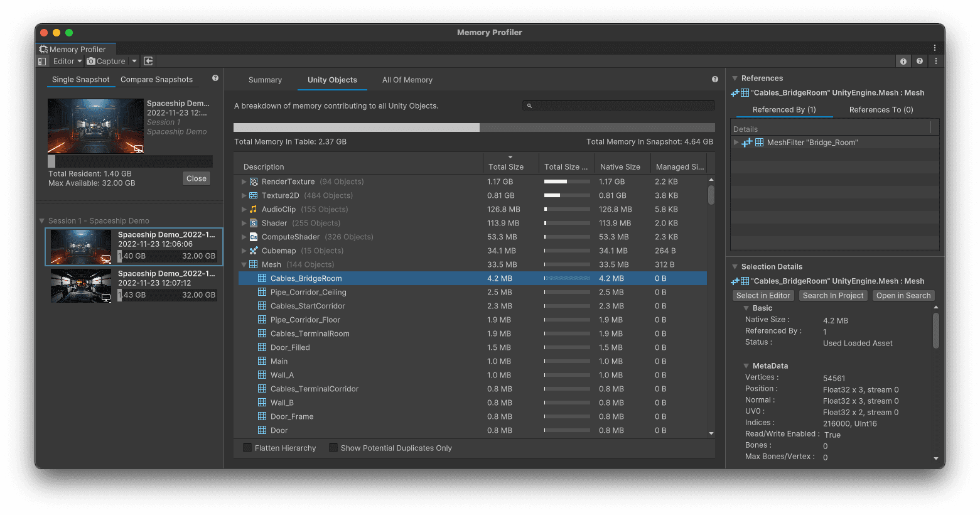Collapse the Selection Details panel
Viewport: 980px width, 515px height.
coord(735,267)
